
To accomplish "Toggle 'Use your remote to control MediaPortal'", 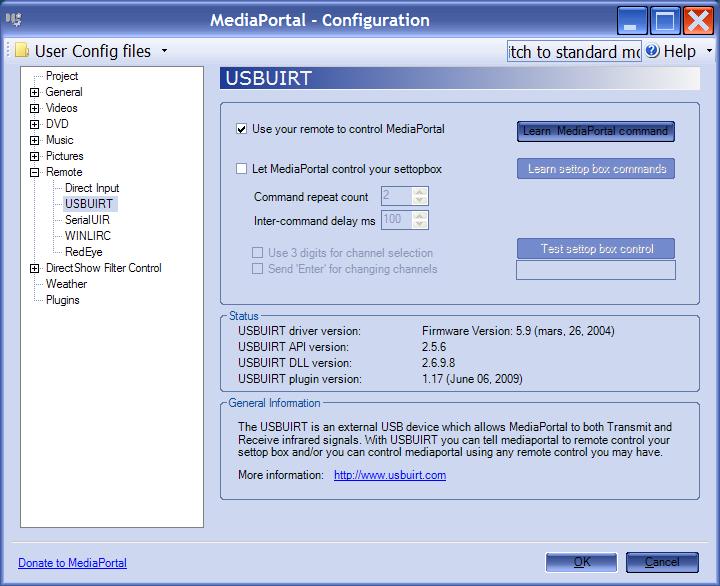I will click(x=241, y=129).
